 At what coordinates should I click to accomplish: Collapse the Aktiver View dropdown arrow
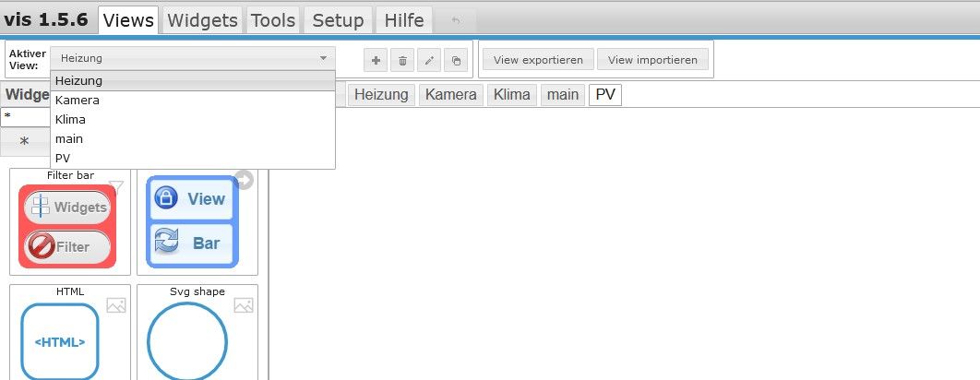click(x=323, y=58)
